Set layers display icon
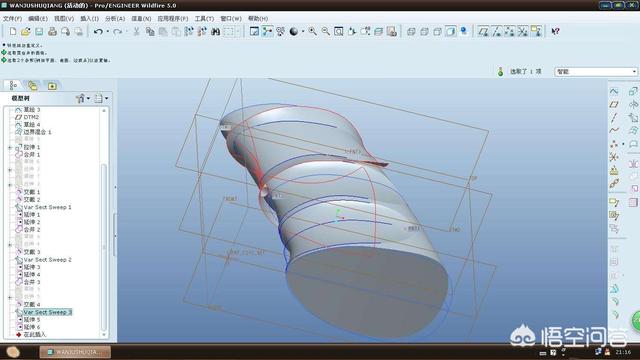Screen dimensions: 640x360 (x=378, y=31)
